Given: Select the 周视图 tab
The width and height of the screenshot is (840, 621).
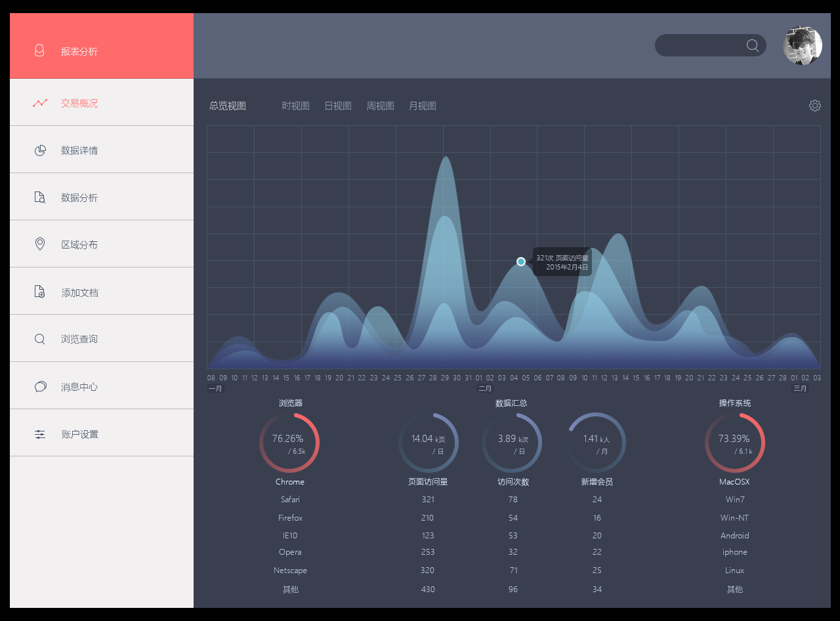Looking at the screenshot, I should click(x=381, y=106).
